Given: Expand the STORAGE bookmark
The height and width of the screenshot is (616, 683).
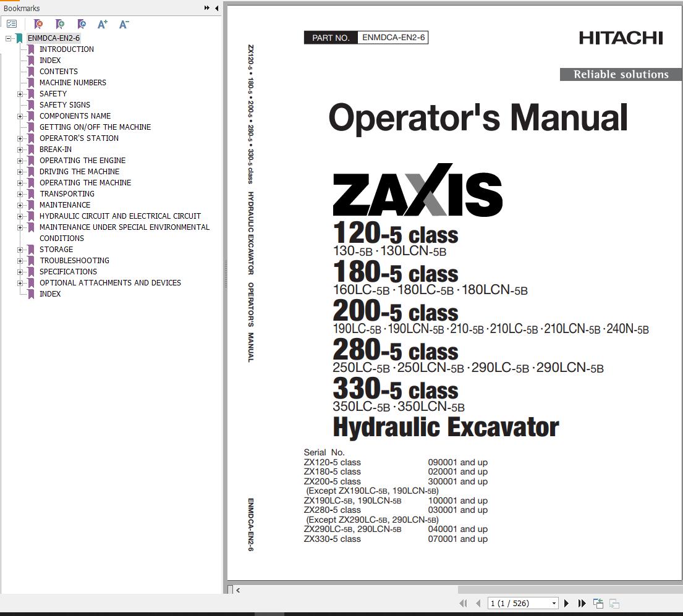Looking at the screenshot, I should point(20,250).
